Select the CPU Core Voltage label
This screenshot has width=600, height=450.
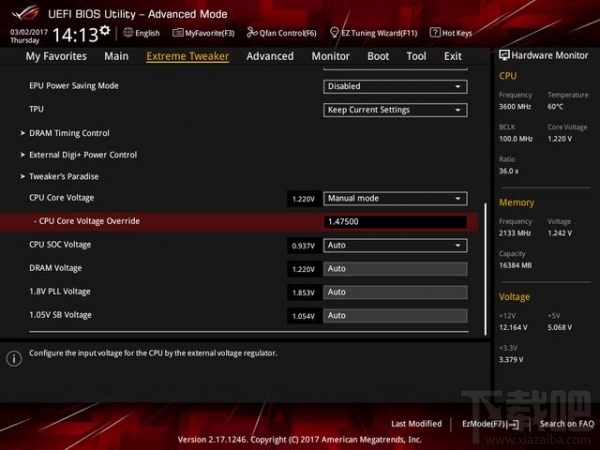point(62,198)
